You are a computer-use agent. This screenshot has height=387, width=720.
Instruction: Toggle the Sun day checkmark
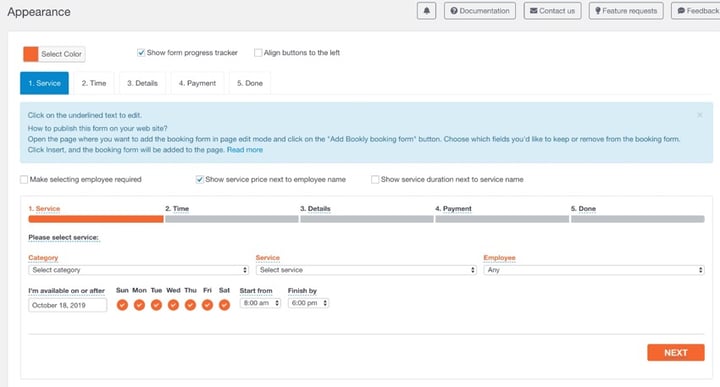122,305
